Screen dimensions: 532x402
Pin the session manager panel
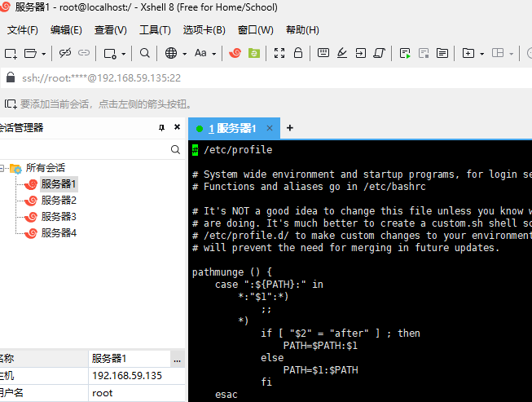coord(161,128)
